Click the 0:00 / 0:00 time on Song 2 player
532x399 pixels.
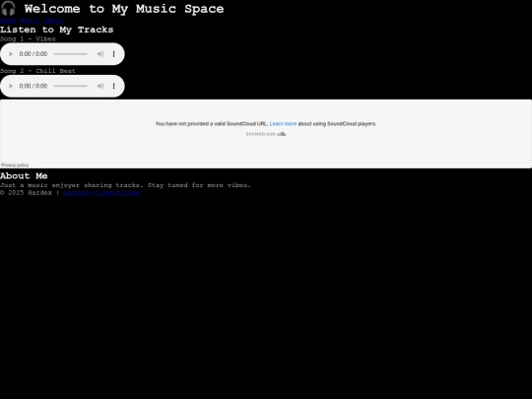point(33,86)
